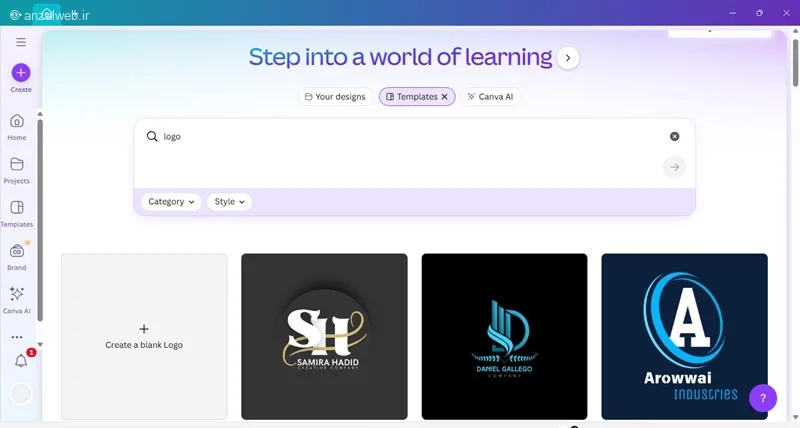Remove the Templates filter chip
Viewport: 800px width, 428px height.
(444, 96)
